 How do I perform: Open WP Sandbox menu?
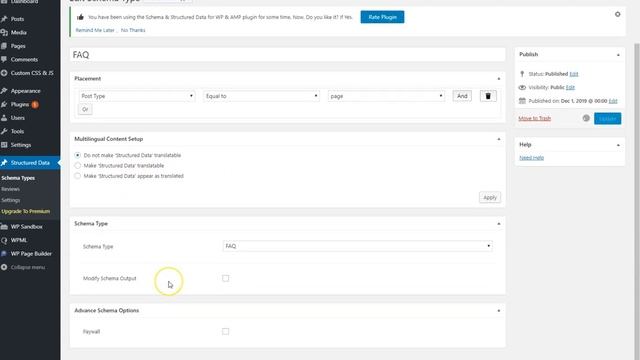(x=26, y=227)
